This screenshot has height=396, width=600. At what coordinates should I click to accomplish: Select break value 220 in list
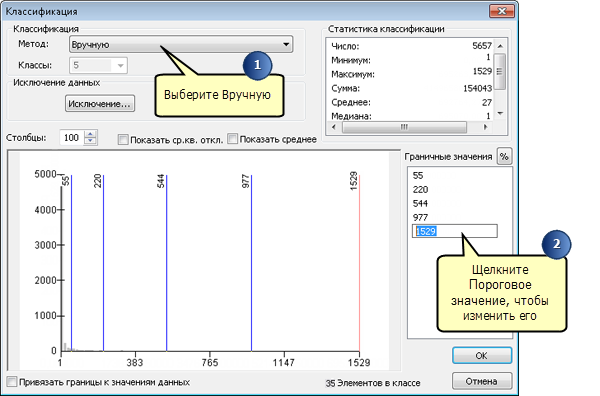pos(420,189)
